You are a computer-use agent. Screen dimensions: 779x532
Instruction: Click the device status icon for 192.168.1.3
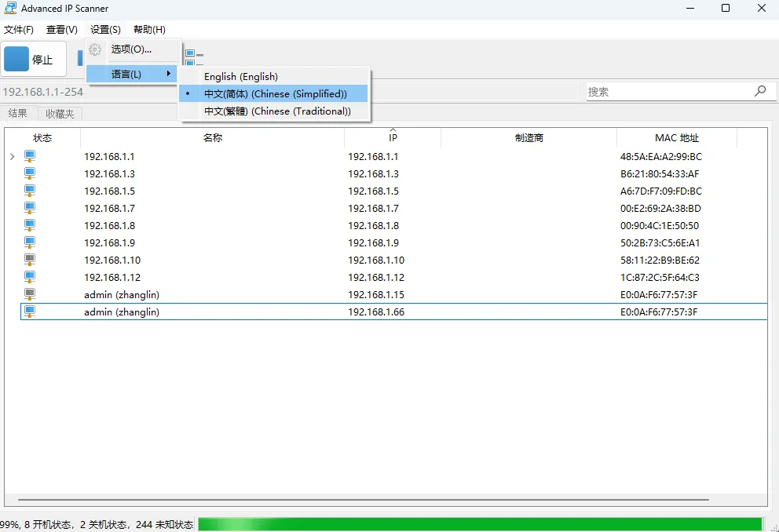tap(30, 173)
